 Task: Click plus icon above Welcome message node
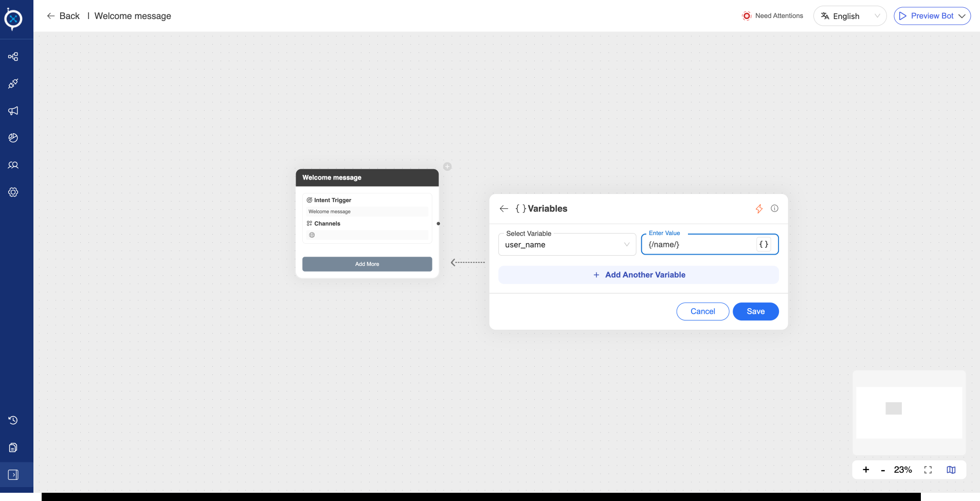click(x=447, y=167)
